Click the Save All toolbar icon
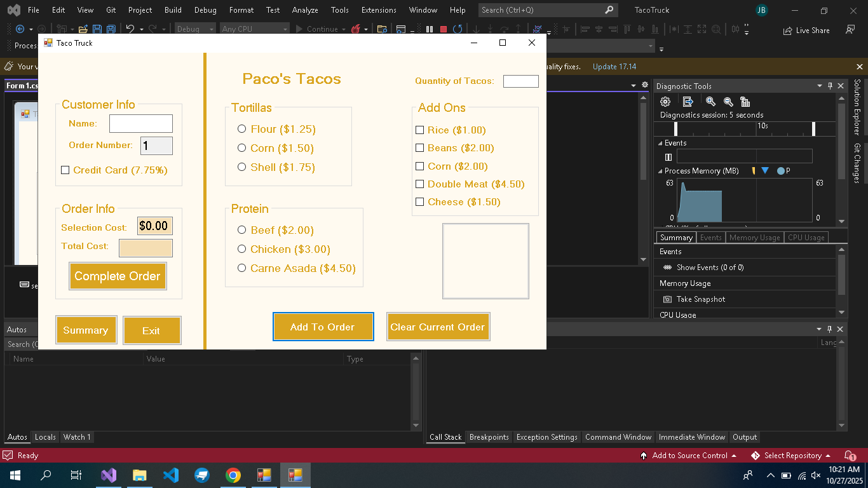This screenshot has height=488, width=868. [111, 29]
